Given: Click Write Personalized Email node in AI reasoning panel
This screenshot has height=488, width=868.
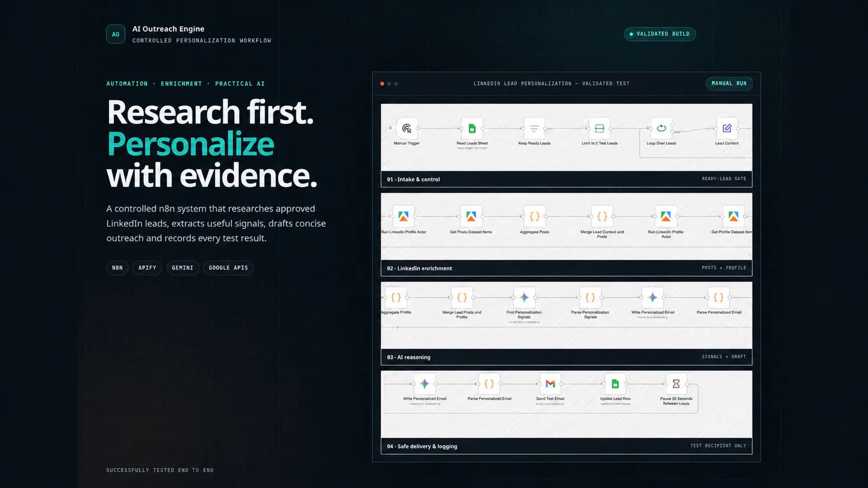Looking at the screenshot, I should click(653, 298).
